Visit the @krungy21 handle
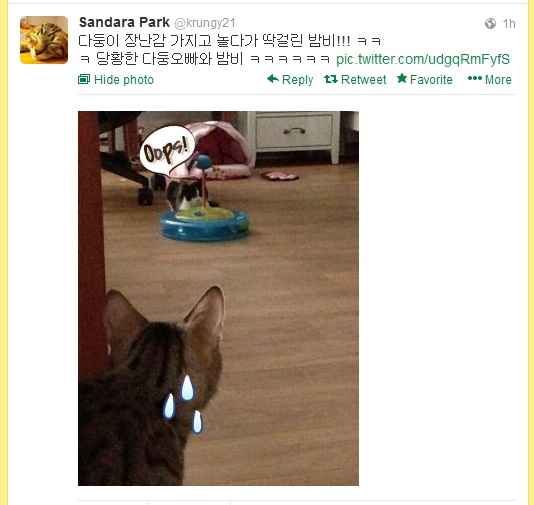The height and width of the screenshot is (505, 534). coord(205,23)
